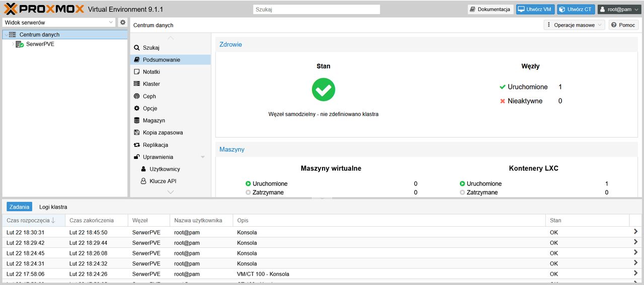Click green check next to Uruchomione nodes
This screenshot has width=644, height=285.
(502, 87)
